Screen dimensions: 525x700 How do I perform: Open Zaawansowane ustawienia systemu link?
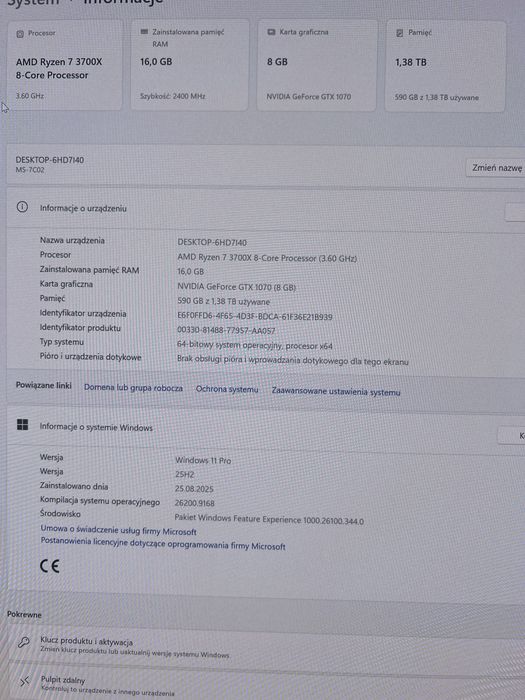click(336, 392)
